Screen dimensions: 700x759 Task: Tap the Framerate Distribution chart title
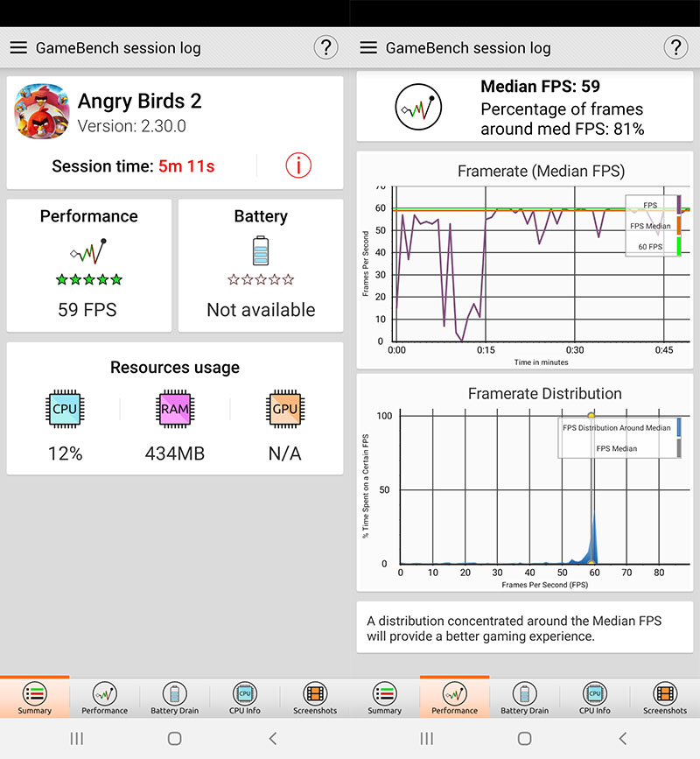coord(545,394)
